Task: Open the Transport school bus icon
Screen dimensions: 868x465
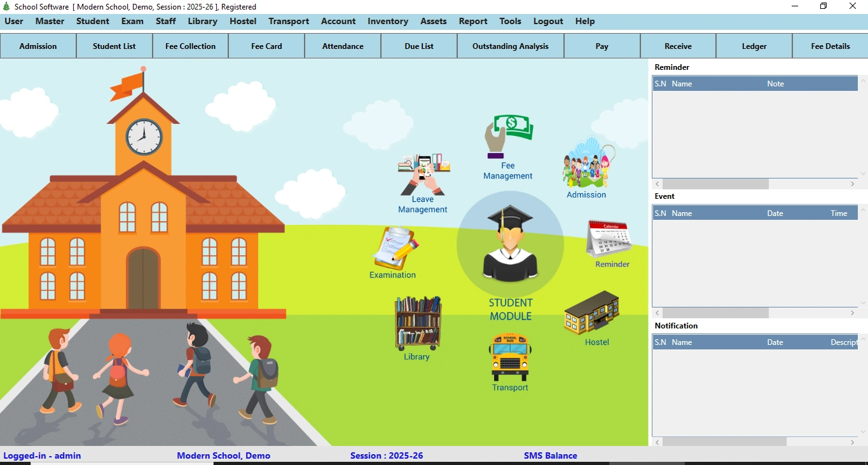Action: (x=510, y=358)
